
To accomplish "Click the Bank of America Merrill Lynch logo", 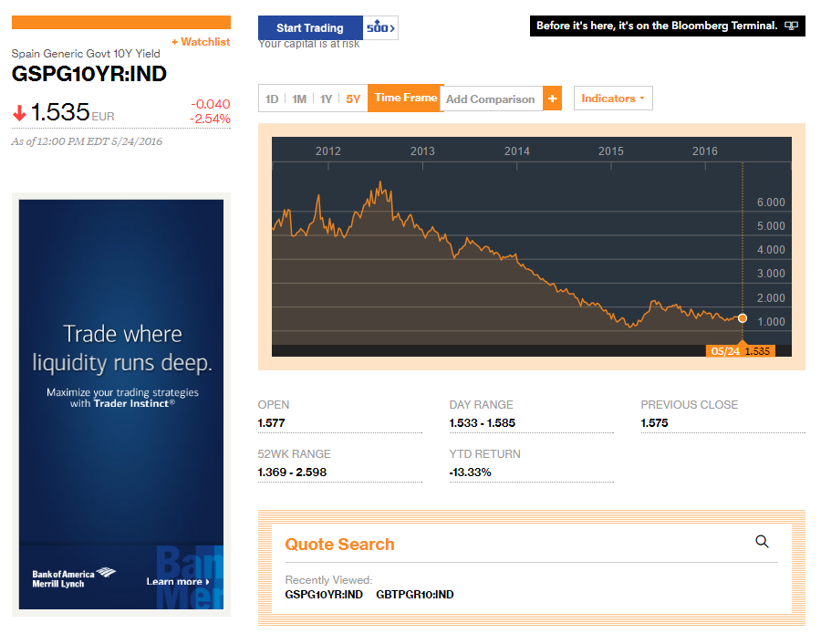I will coord(73,578).
